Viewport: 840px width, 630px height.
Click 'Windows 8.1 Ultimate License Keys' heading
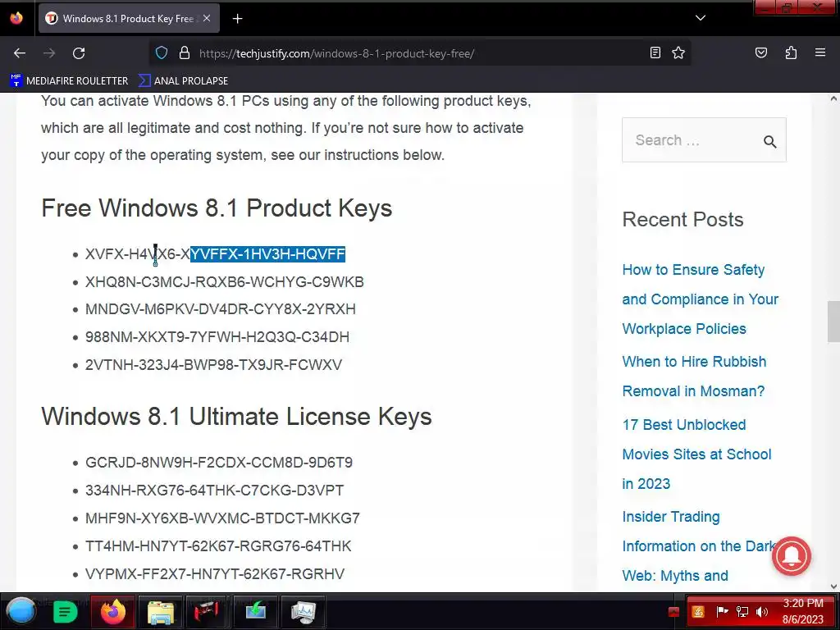tap(236, 417)
